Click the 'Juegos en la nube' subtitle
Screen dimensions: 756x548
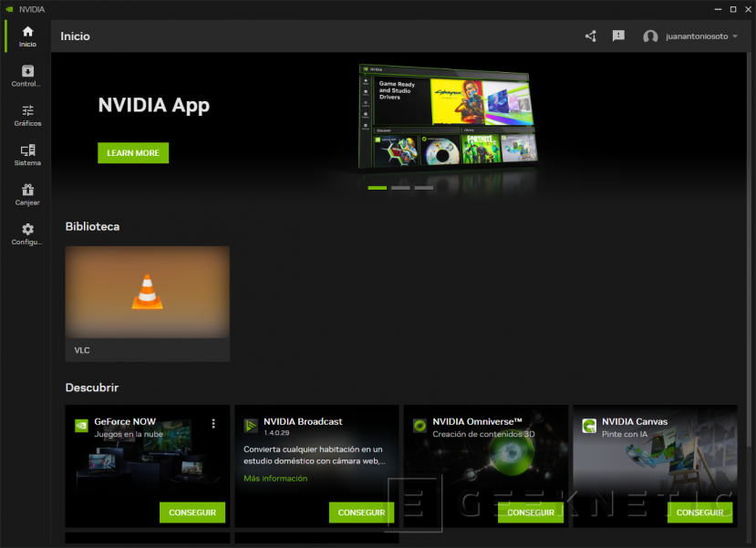(x=129, y=434)
